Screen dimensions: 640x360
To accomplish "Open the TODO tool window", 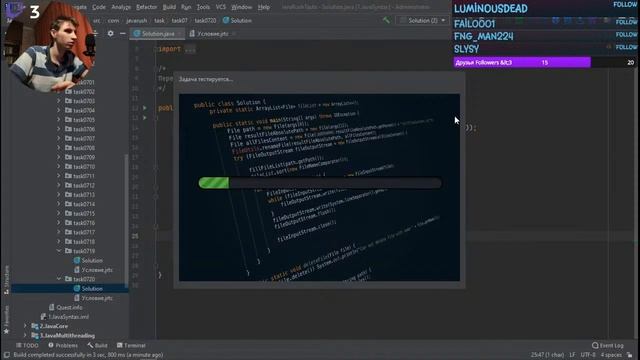I will click(27, 345).
